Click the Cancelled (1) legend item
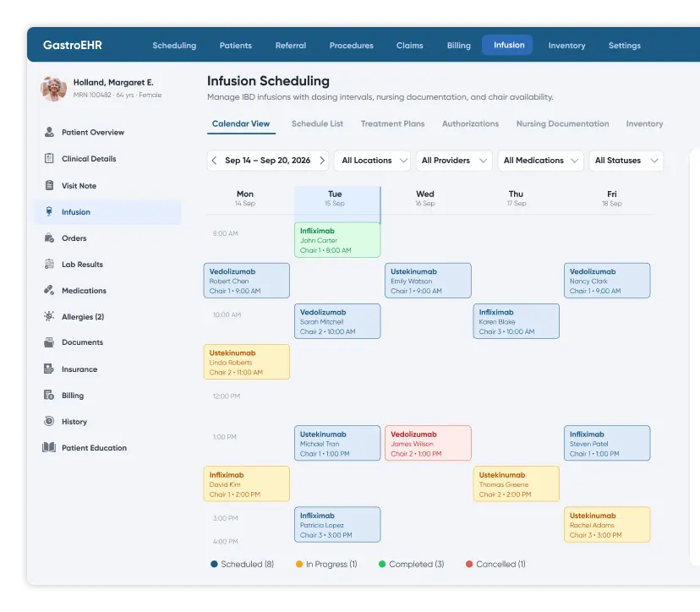This screenshot has width=700, height=612. point(495,564)
